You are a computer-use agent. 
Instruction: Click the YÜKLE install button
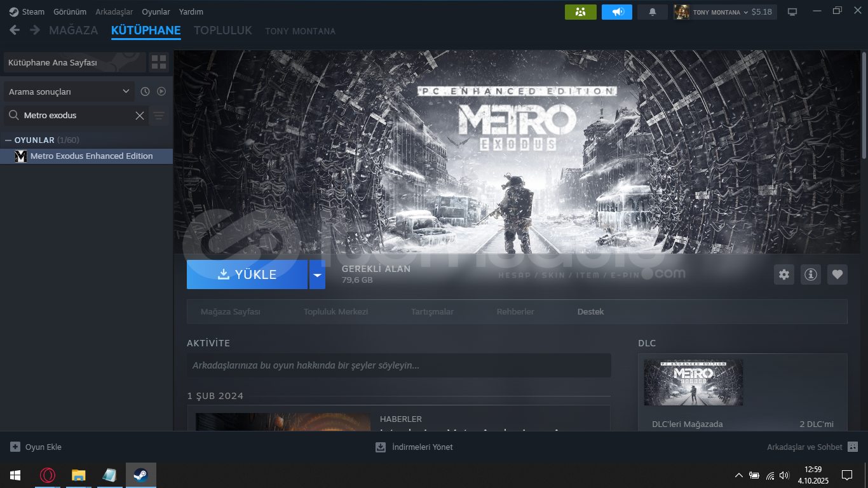[x=247, y=274]
